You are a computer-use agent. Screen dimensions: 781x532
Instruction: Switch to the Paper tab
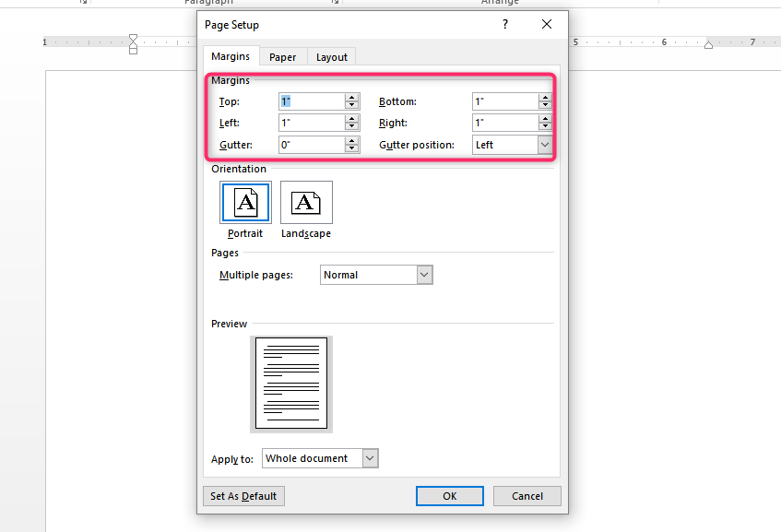click(282, 57)
